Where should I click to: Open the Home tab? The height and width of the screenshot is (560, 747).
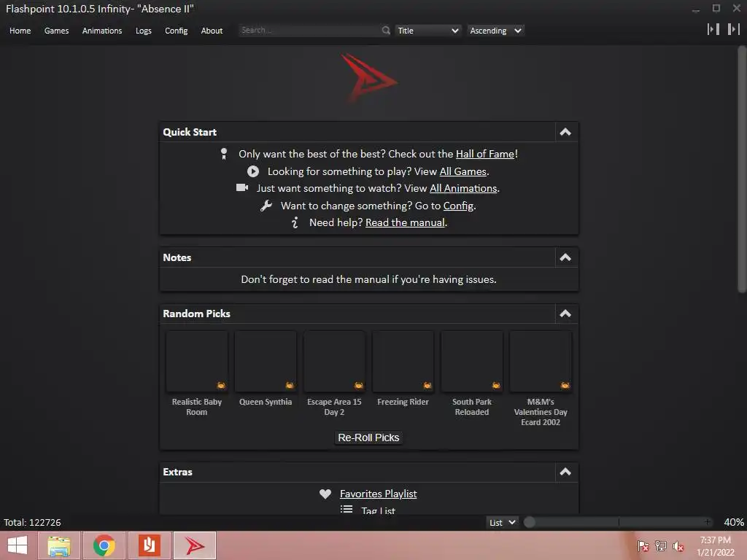click(20, 31)
